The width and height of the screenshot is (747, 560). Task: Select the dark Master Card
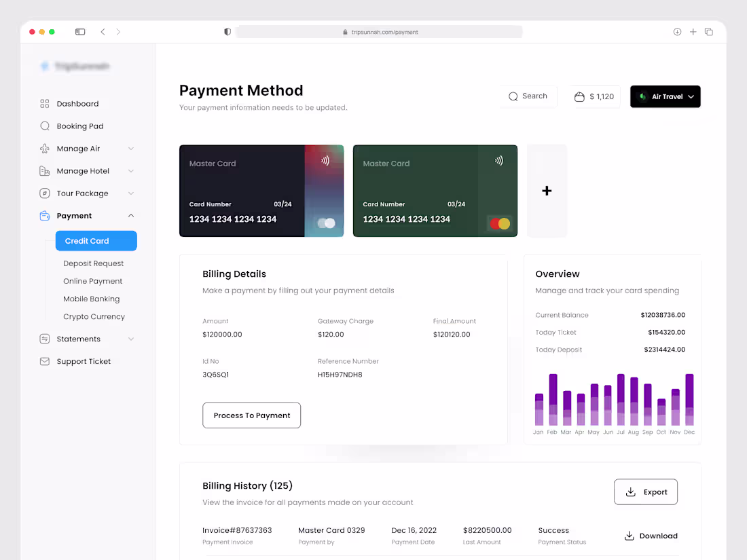[261, 191]
